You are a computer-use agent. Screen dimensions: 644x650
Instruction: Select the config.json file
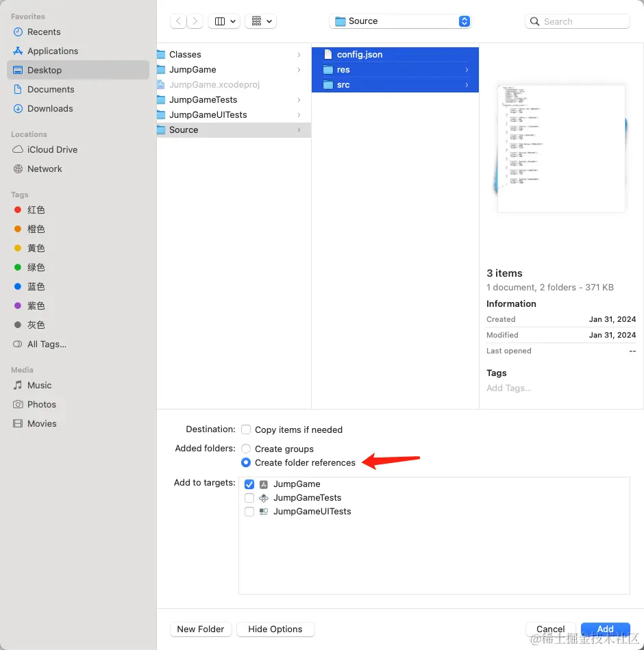(395, 55)
